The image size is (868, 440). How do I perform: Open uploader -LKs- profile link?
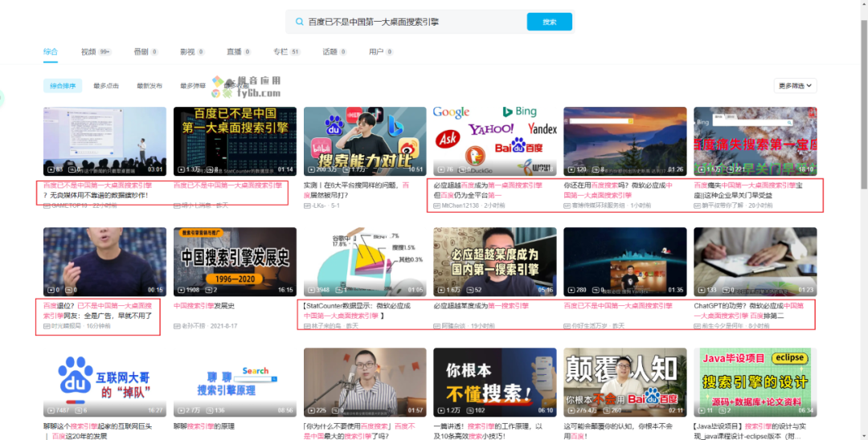click(x=318, y=206)
